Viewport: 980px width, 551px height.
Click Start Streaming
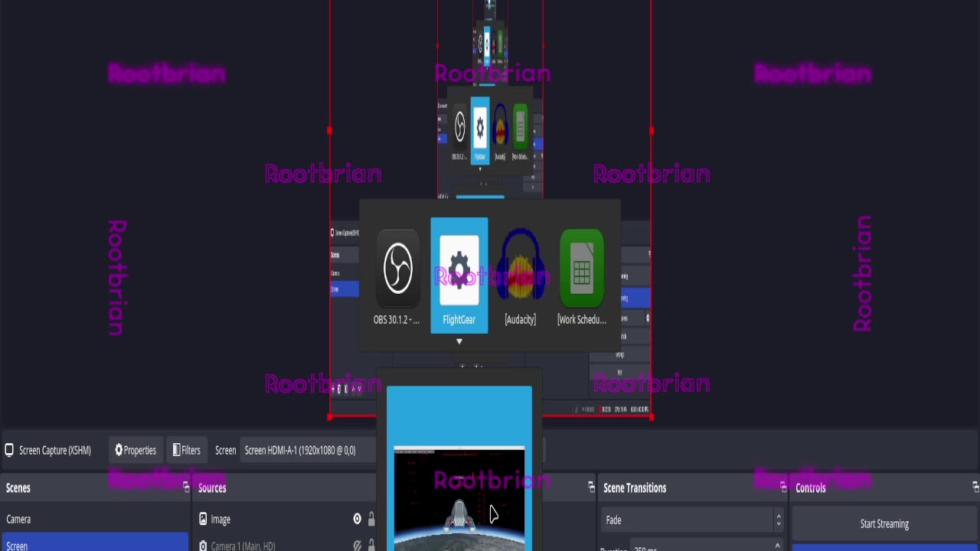point(884,523)
